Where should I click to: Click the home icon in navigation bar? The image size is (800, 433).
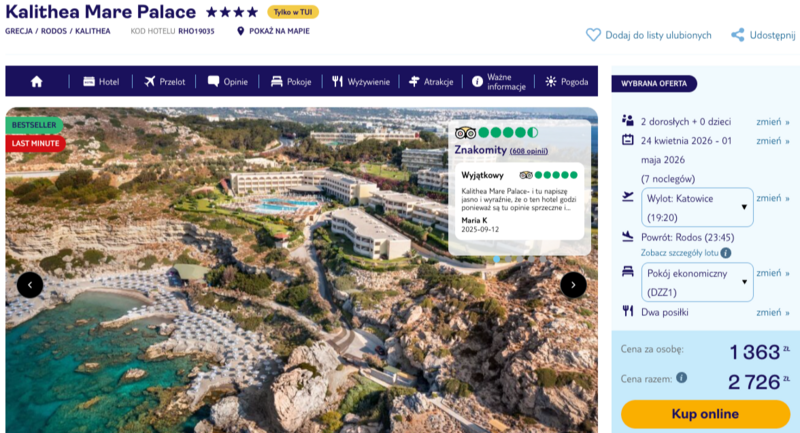(x=37, y=81)
